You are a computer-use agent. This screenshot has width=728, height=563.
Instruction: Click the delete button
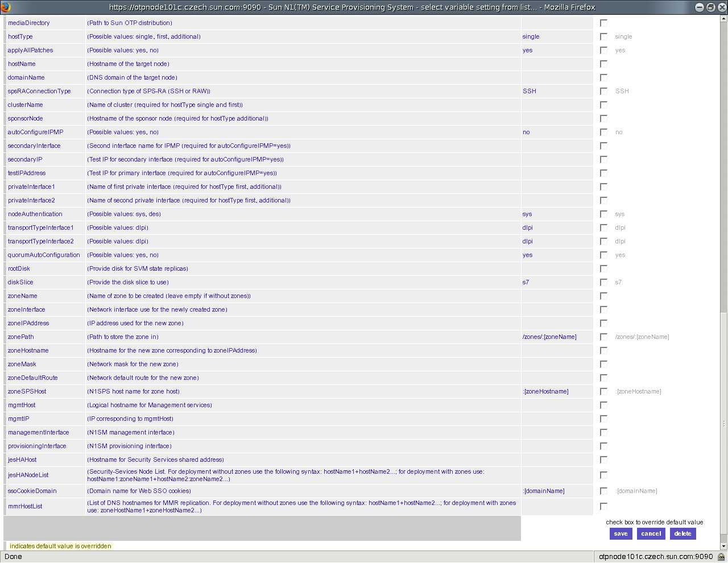pyautogui.click(x=683, y=534)
